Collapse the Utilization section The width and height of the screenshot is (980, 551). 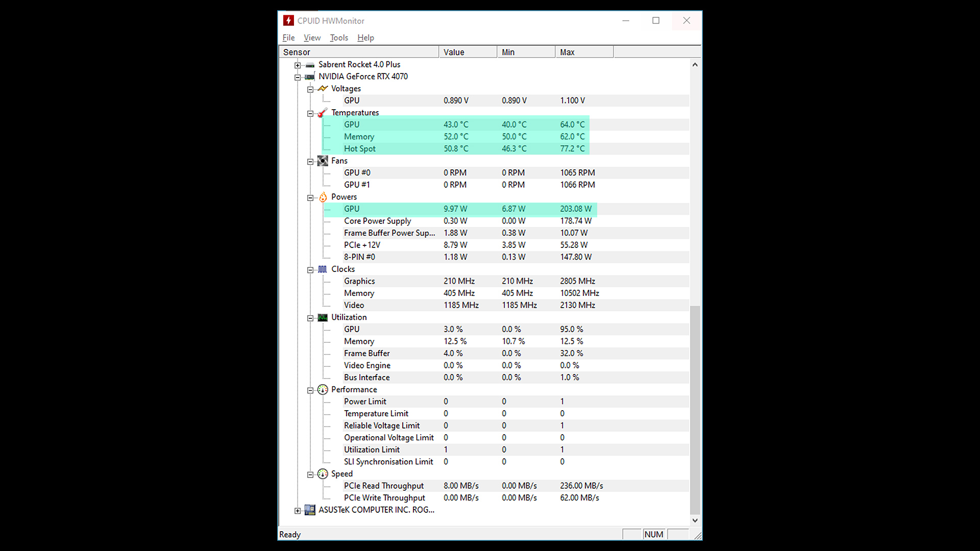pyautogui.click(x=310, y=318)
